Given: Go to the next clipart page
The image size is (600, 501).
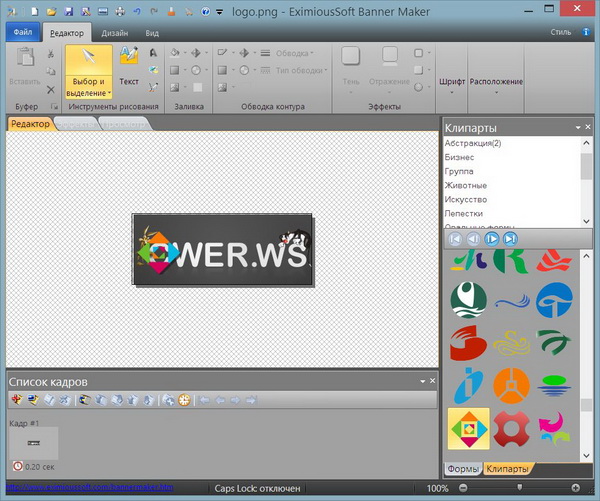Looking at the screenshot, I should tap(492, 239).
